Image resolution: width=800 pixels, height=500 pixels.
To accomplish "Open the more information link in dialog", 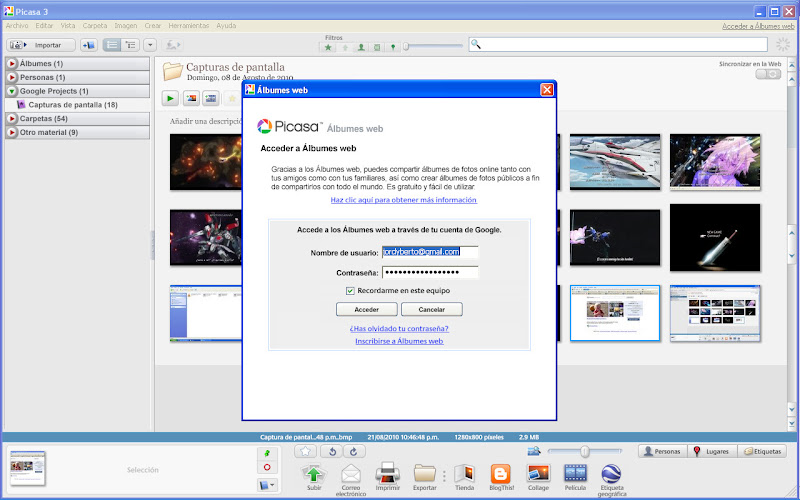I will 404,200.
